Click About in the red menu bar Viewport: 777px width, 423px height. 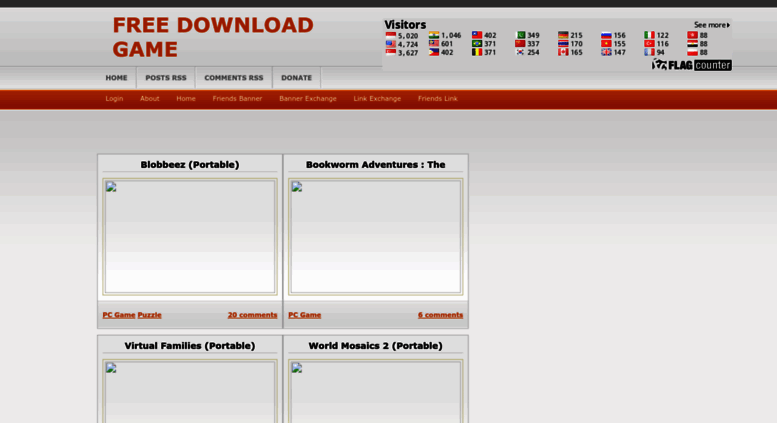150,99
